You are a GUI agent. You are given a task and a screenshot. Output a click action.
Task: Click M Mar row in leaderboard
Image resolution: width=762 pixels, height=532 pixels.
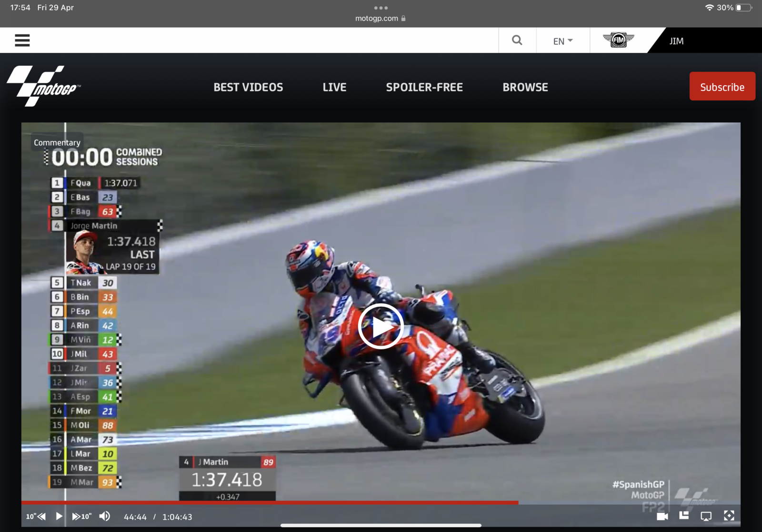tap(84, 482)
